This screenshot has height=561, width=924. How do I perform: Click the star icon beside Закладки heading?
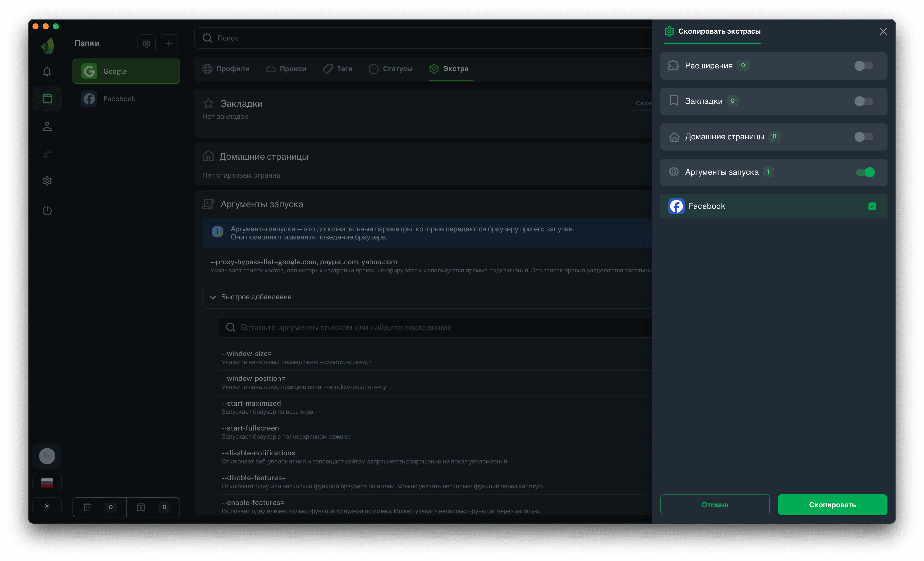click(x=208, y=103)
